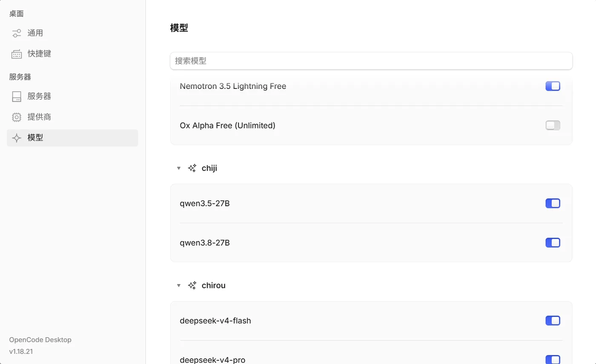
Task: Focus the 搜索模型 search field
Action: [x=371, y=61]
